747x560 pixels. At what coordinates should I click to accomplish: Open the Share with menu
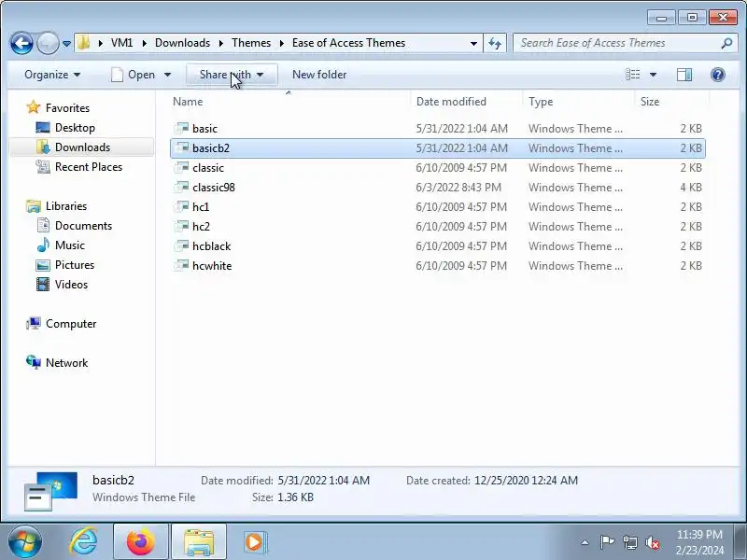[x=232, y=75]
